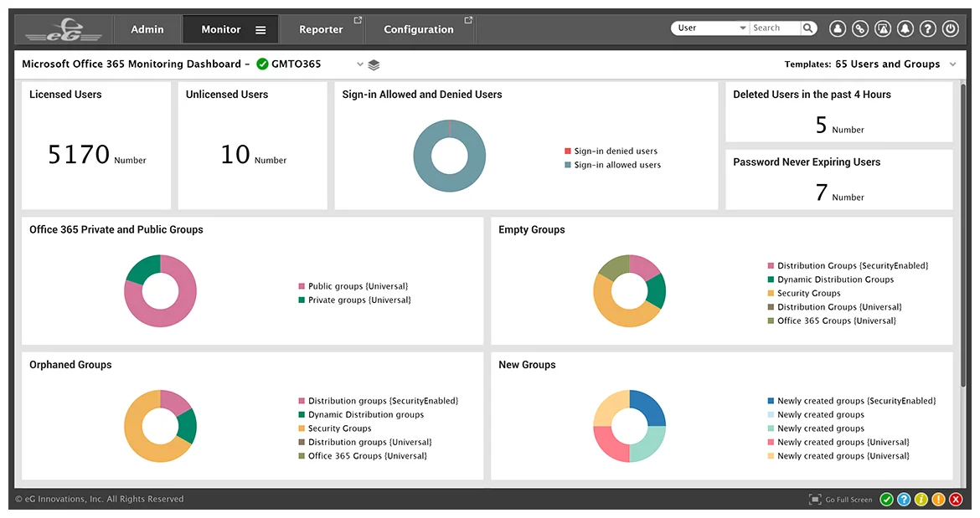Click the magnifying glass search icon
Viewport: 980px width, 518px height.
click(808, 28)
